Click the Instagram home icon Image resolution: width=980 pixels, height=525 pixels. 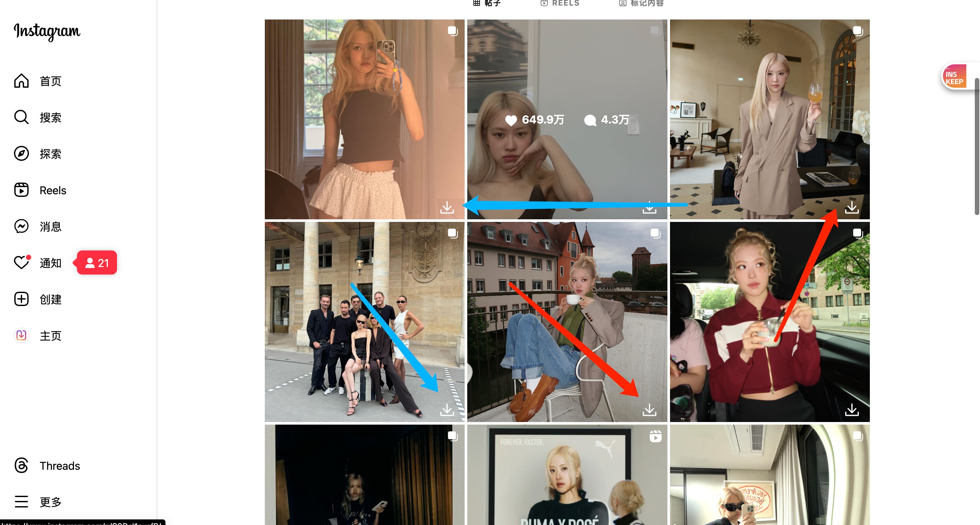[22, 80]
